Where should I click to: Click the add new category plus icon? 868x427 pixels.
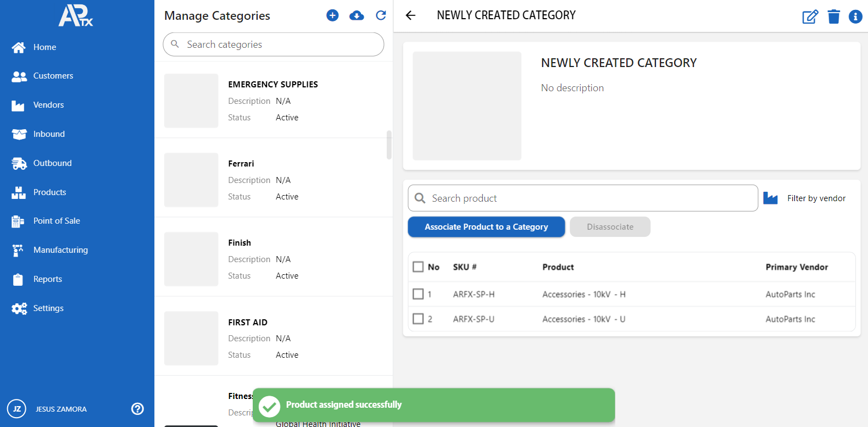click(332, 15)
